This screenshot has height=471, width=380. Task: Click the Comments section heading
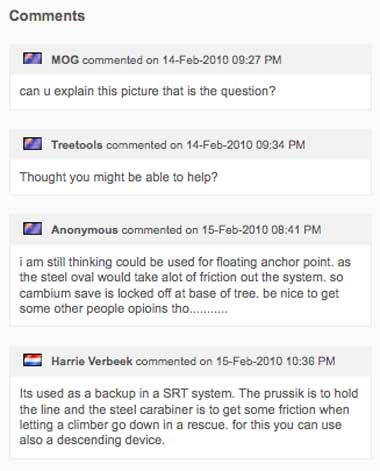coord(47,16)
